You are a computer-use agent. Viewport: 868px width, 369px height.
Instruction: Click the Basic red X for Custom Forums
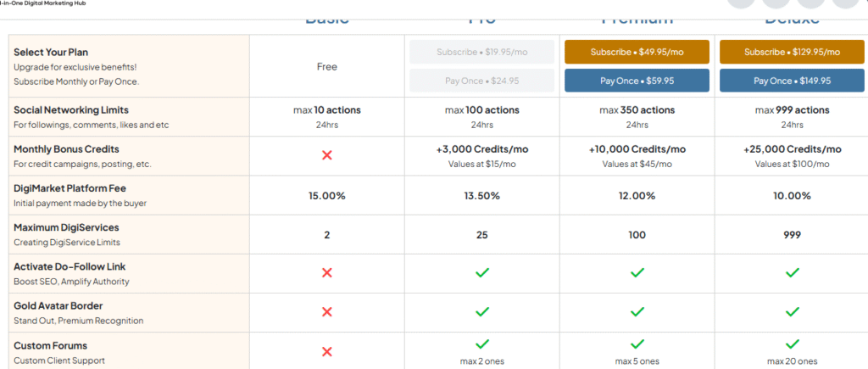pyautogui.click(x=327, y=352)
